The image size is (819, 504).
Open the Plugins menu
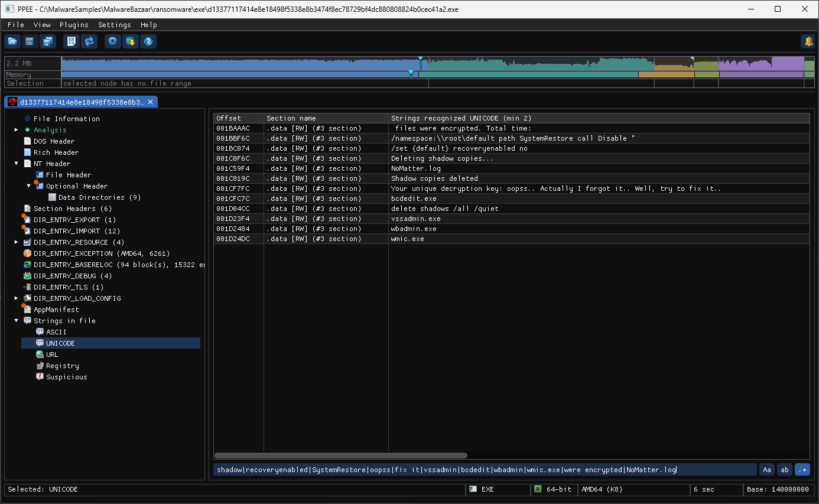tap(74, 25)
